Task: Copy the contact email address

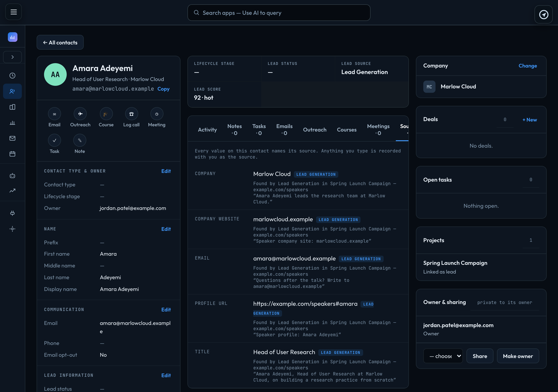Action: (x=163, y=89)
